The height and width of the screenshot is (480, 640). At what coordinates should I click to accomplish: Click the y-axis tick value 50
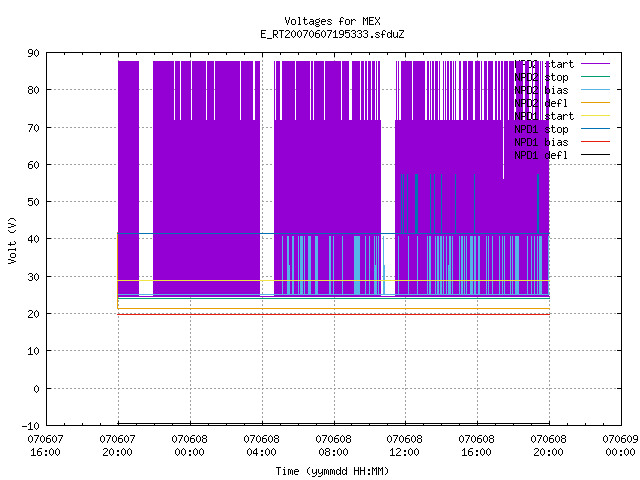(x=33, y=202)
